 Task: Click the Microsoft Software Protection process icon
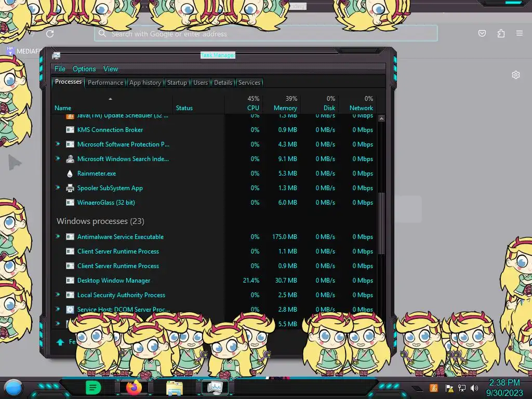70,144
